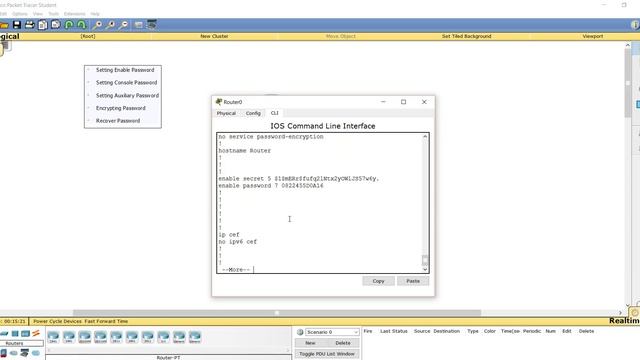Viewport: 640px width, 360px height.
Task: Click the [Root] navigation label
Action: click(x=88, y=36)
